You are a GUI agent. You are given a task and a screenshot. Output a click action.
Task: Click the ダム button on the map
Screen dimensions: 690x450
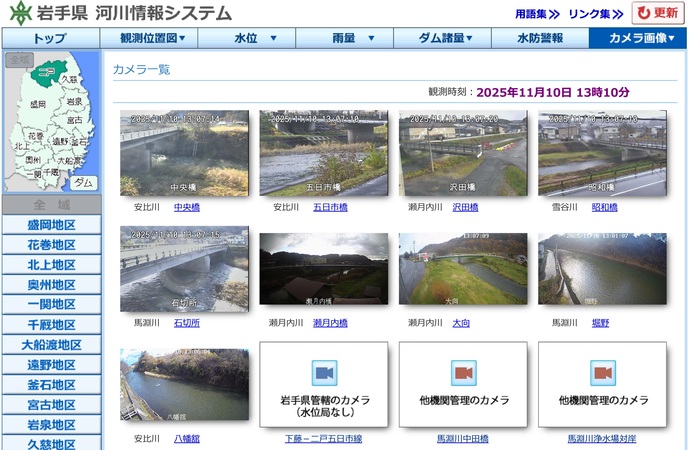[x=84, y=183]
